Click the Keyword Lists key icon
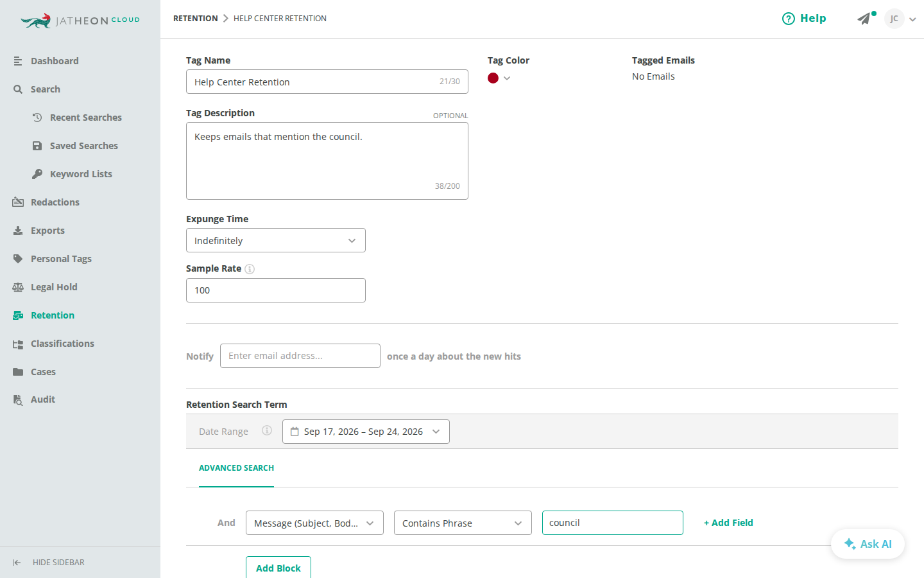Image resolution: width=924 pixels, height=578 pixels. point(37,174)
